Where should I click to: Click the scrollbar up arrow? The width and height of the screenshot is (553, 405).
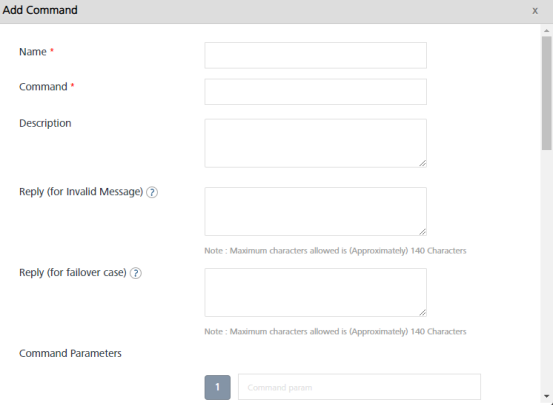pos(547,31)
